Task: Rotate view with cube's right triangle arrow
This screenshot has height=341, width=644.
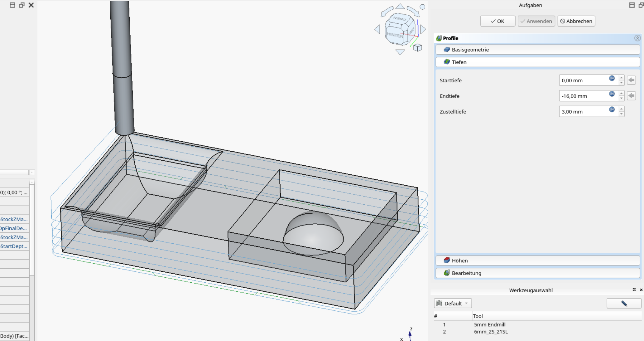Action: coord(423,29)
